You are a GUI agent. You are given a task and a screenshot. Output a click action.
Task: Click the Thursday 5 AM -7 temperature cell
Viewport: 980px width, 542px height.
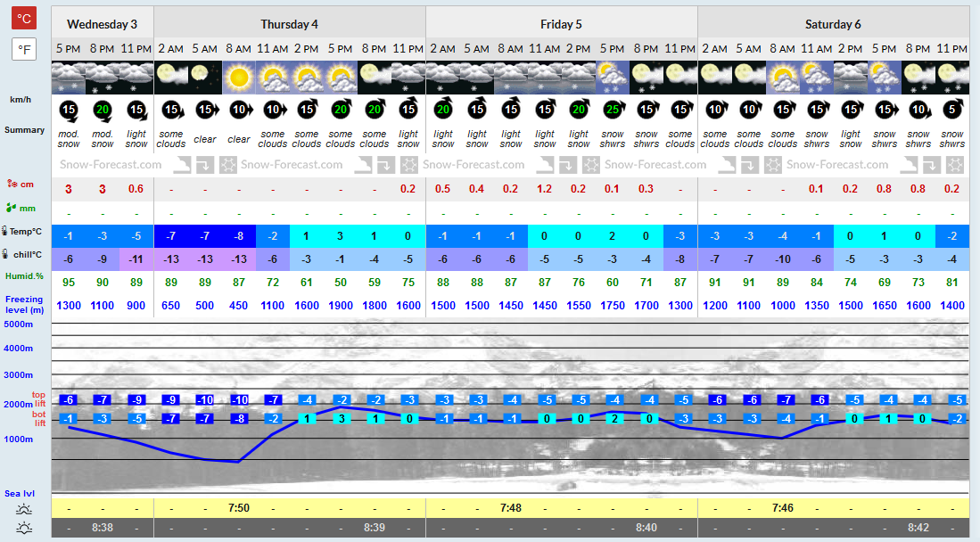click(205, 236)
